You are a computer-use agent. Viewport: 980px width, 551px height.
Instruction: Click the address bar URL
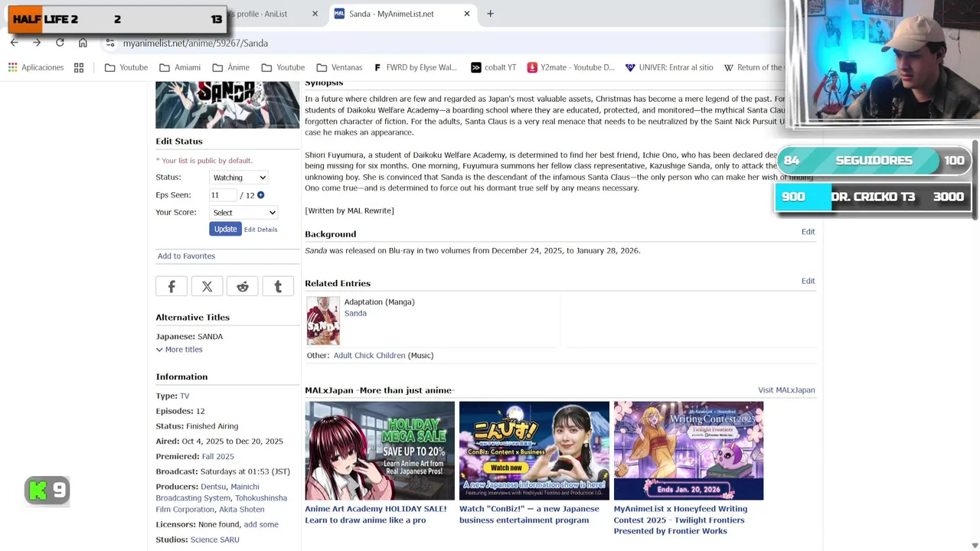click(195, 44)
